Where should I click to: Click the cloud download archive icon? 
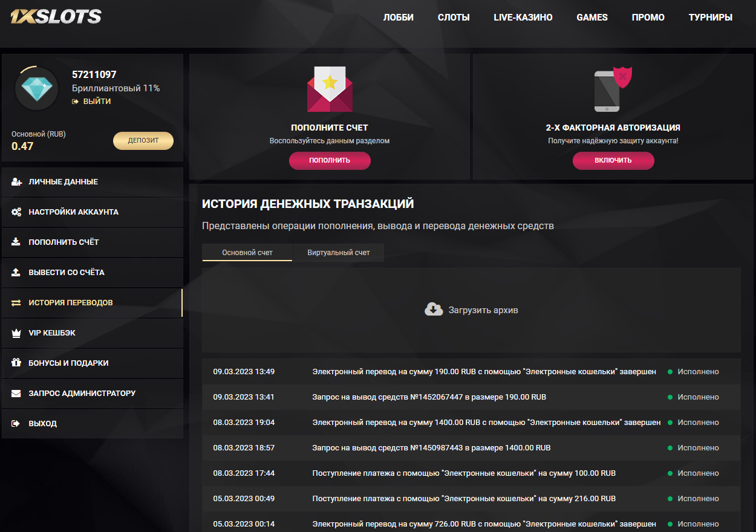(x=434, y=310)
